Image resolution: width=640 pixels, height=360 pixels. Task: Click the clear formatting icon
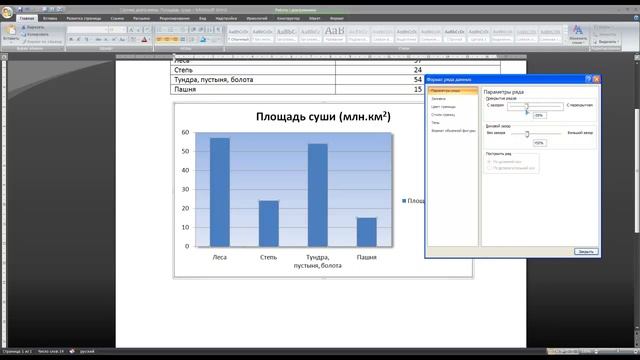coord(147,30)
